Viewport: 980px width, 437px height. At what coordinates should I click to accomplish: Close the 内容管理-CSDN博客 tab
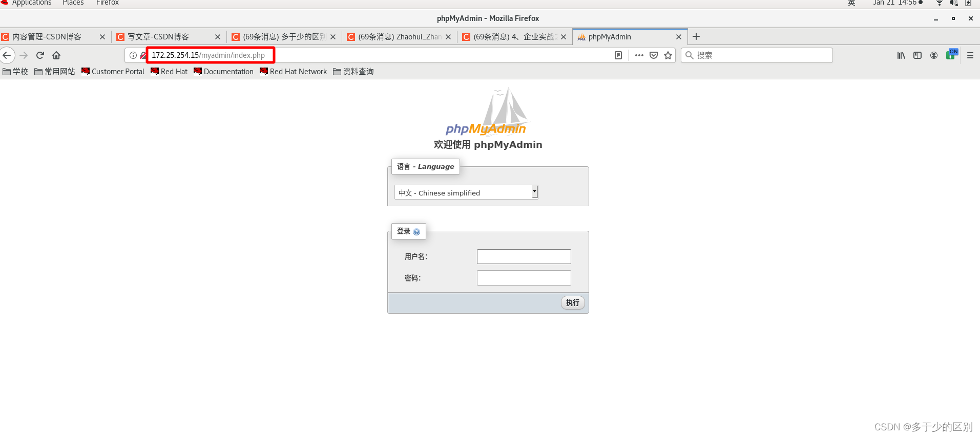[x=102, y=37]
